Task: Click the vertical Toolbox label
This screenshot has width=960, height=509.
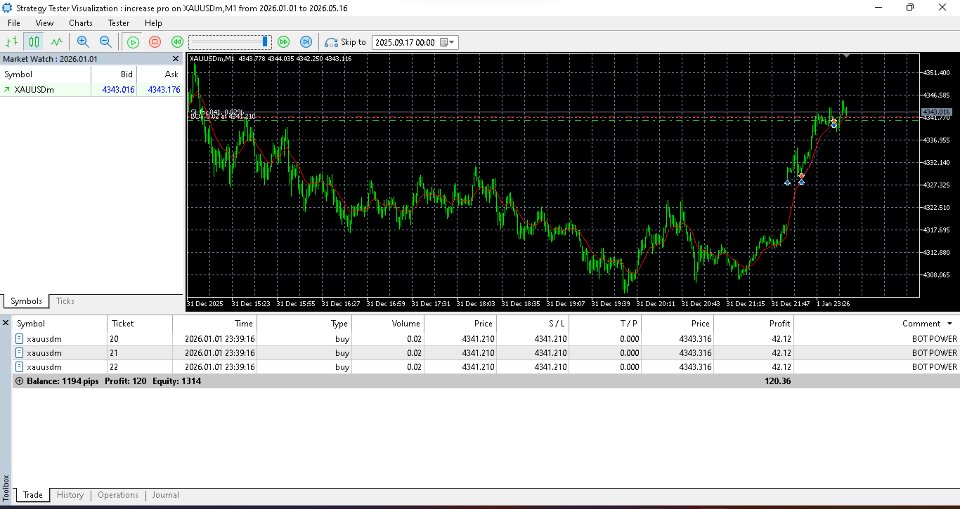Action: (6, 488)
